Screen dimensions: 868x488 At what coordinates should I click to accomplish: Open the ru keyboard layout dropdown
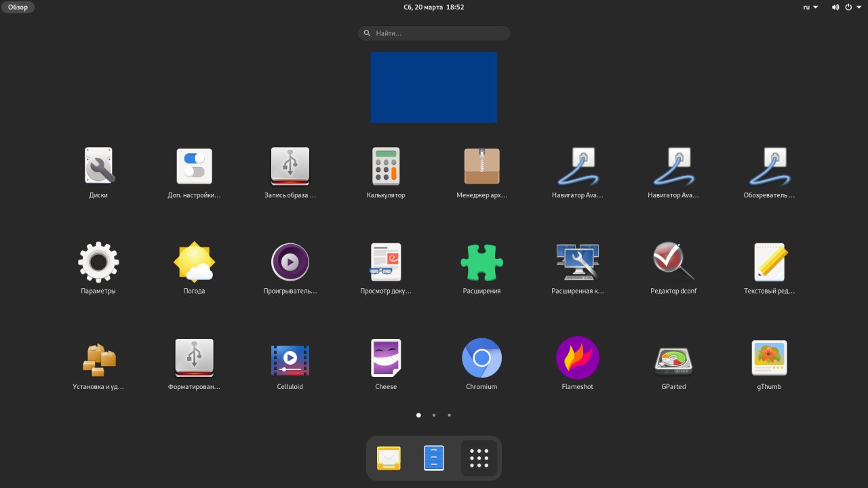[x=810, y=7]
